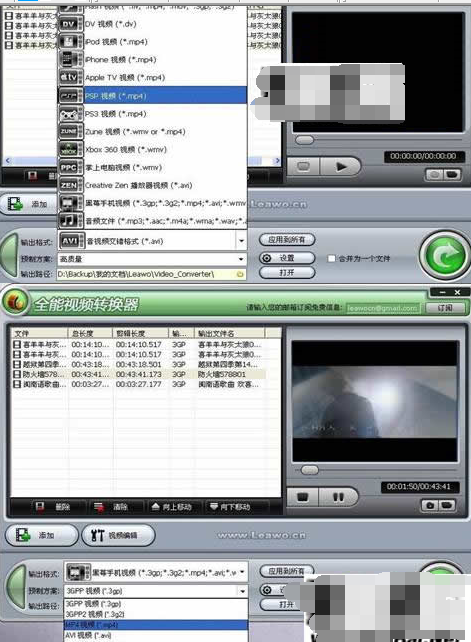Screen dimensions: 471x642
Task: Click upper 打开 open button
Action: tap(287, 273)
